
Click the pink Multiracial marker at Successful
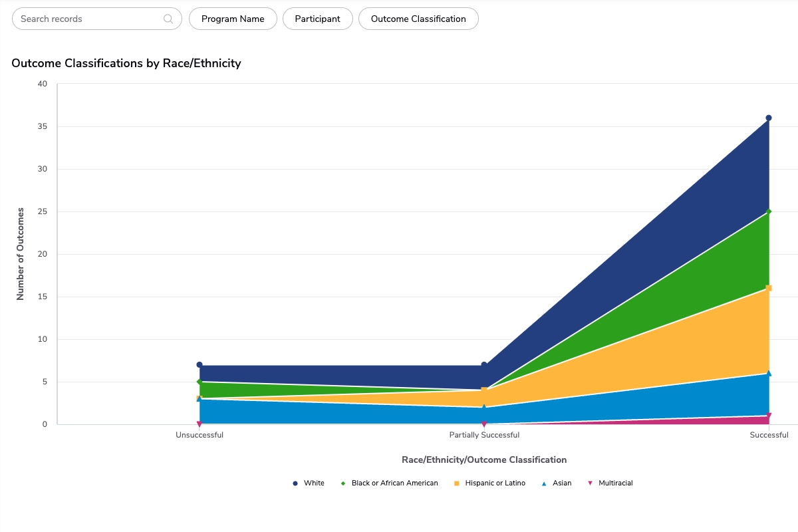769,416
